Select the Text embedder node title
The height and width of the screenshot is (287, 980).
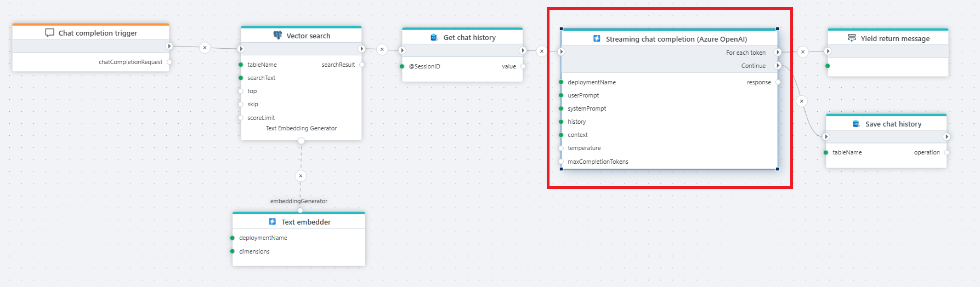click(x=306, y=222)
